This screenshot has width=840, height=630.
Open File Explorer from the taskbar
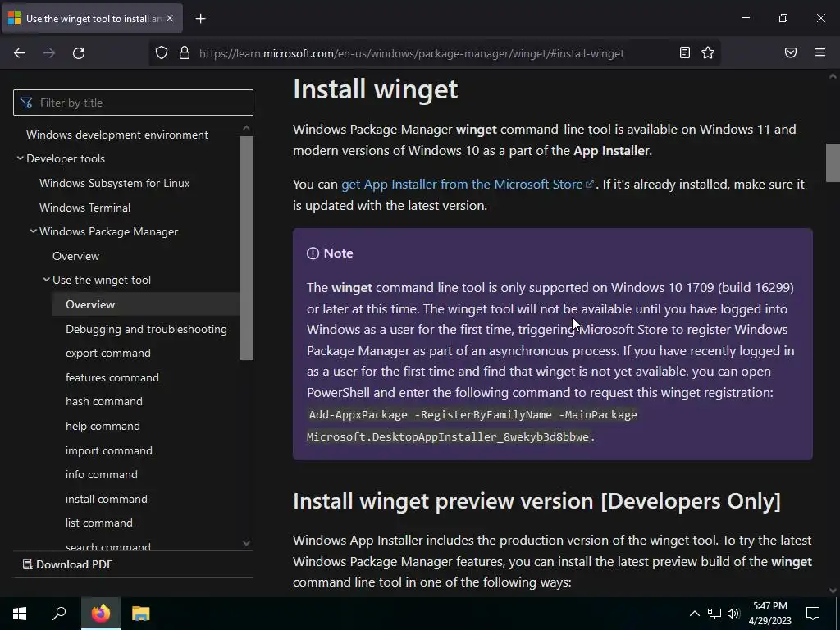pyautogui.click(x=140, y=614)
